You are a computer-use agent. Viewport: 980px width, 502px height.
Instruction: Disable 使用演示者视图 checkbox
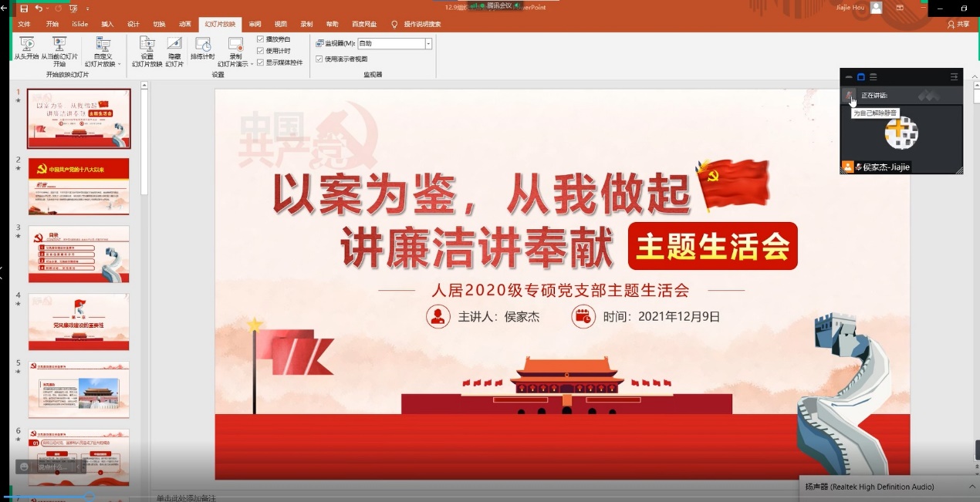[319, 59]
